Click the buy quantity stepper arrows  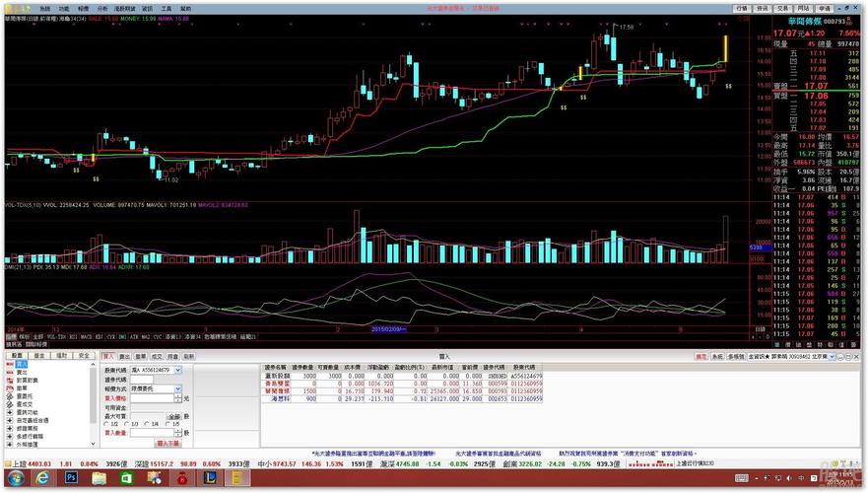(x=177, y=433)
